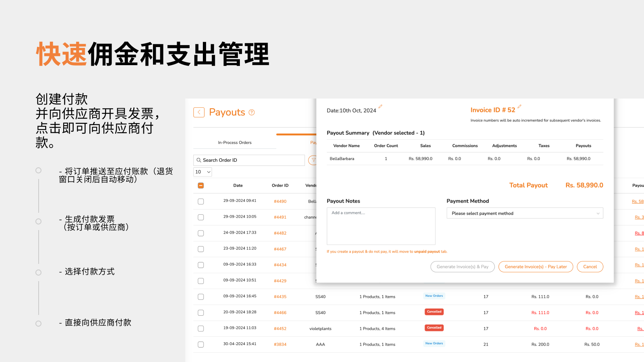Cancel the payout dialog
The image size is (644, 362).
tap(590, 267)
